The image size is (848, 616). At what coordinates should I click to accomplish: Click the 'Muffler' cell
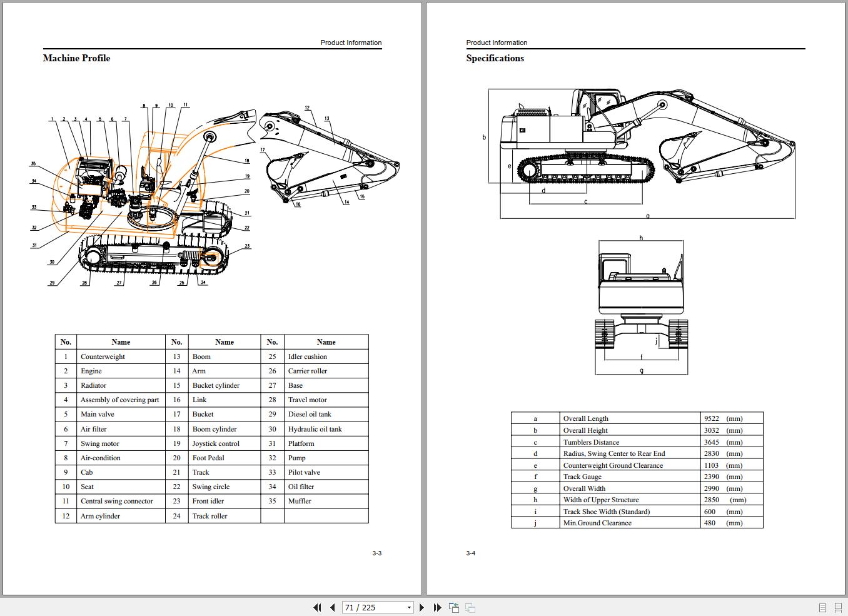click(x=326, y=501)
